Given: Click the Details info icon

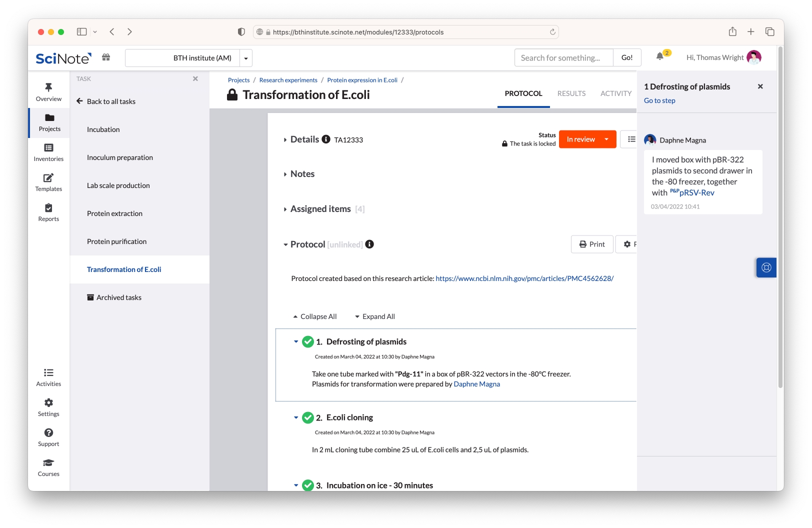Looking at the screenshot, I should tap(326, 139).
